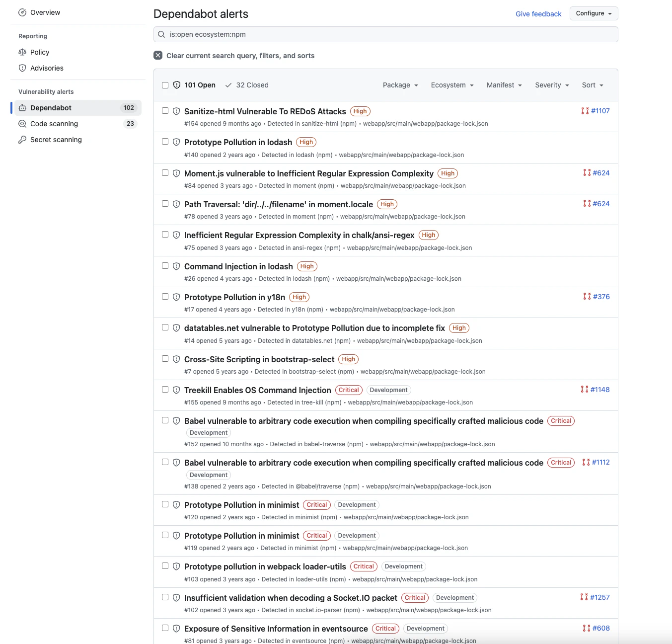The width and height of the screenshot is (672, 644).
Task: Check the Command Injection in lodash checkbox
Action: click(x=165, y=266)
